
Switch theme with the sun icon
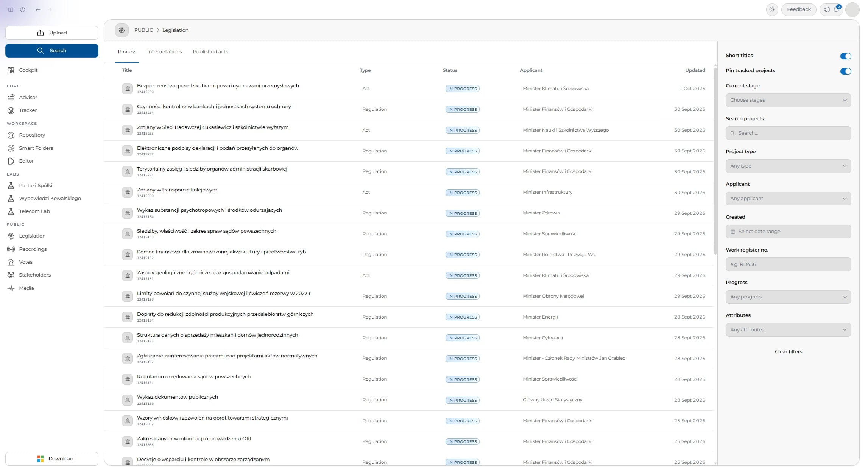coord(772,9)
